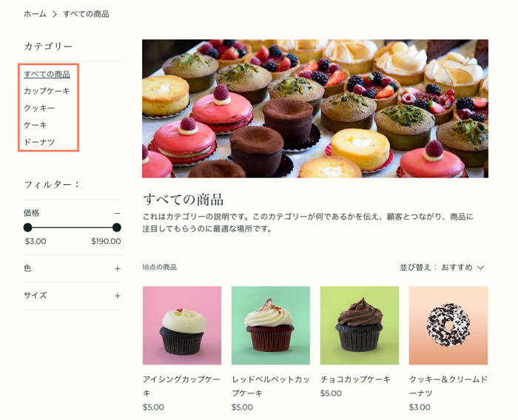The width and height of the screenshot is (518, 420).
Task: Expand the サイズ filter plus icon
Action: (117, 296)
